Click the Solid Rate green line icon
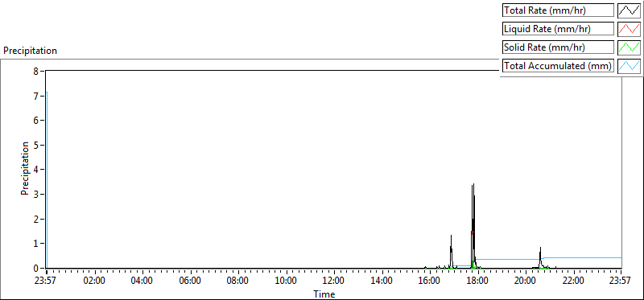The width and height of the screenshot is (644, 300). coord(630,47)
